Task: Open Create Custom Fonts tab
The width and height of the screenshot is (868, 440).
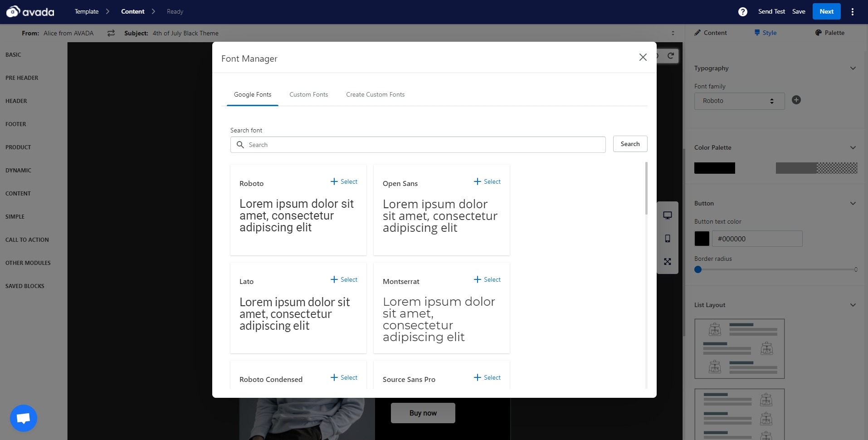Action: tap(375, 95)
